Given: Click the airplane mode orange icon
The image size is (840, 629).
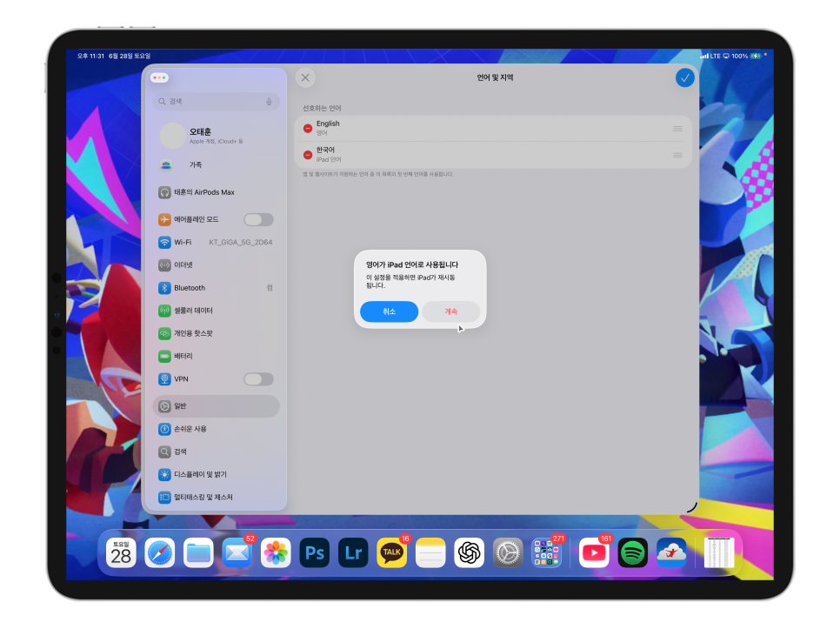Looking at the screenshot, I should point(164,219).
